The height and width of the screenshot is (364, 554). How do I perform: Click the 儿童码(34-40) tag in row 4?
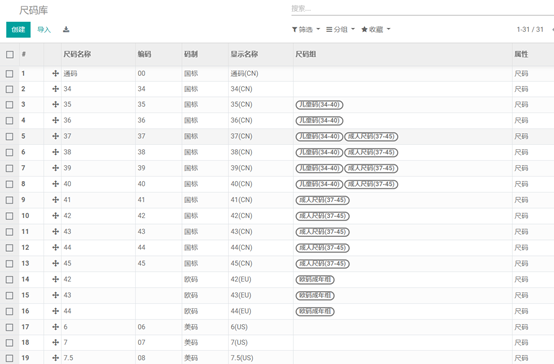pos(319,121)
